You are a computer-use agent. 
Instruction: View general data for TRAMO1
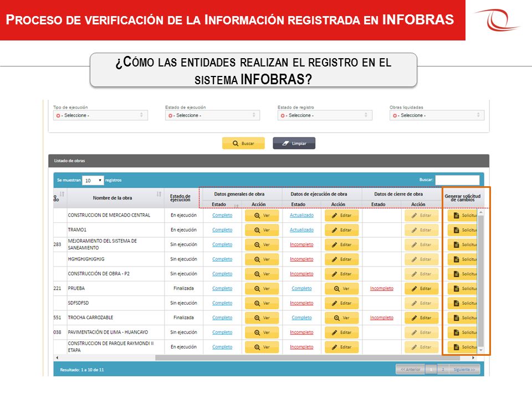262,230
